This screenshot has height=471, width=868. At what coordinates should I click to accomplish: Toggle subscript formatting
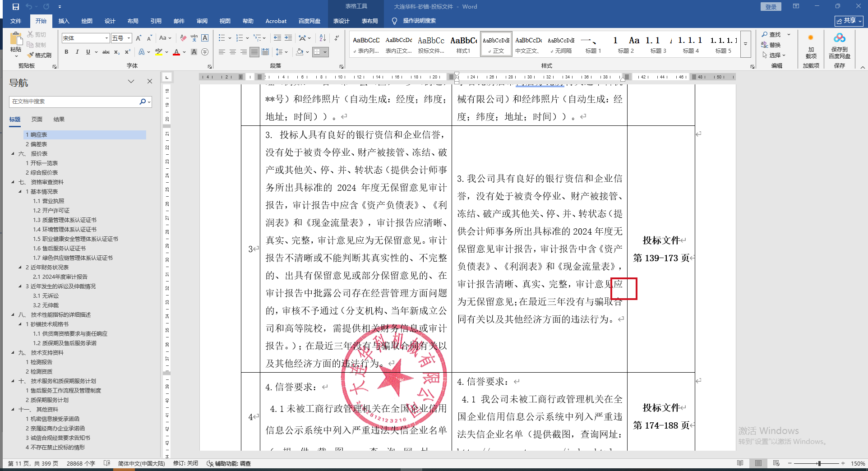(117, 52)
